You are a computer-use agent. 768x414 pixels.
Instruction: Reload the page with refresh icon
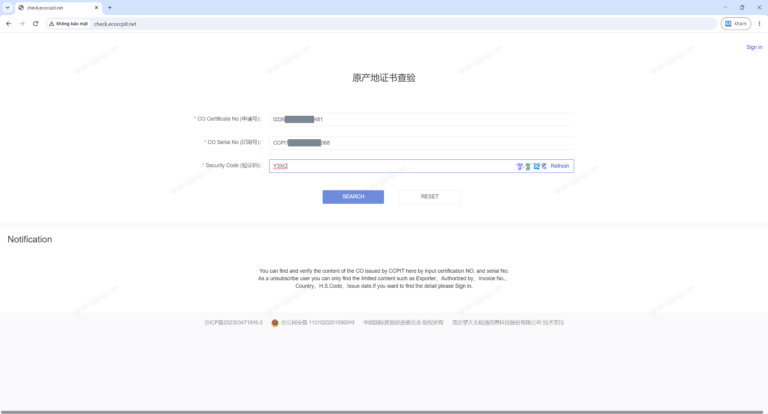point(35,24)
